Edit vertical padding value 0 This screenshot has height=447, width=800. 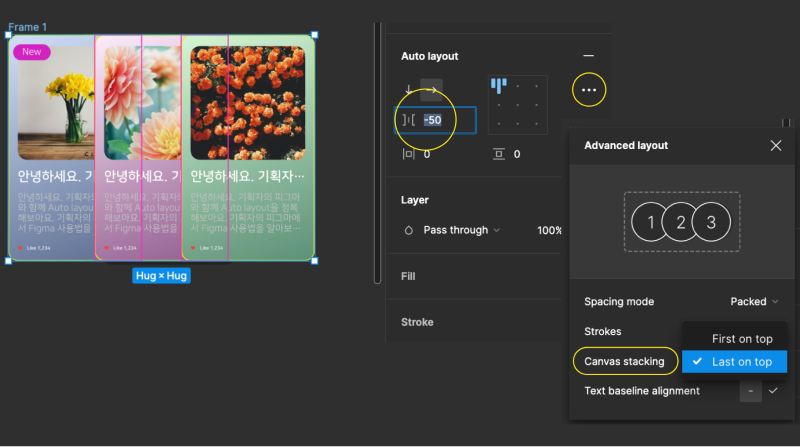517,154
